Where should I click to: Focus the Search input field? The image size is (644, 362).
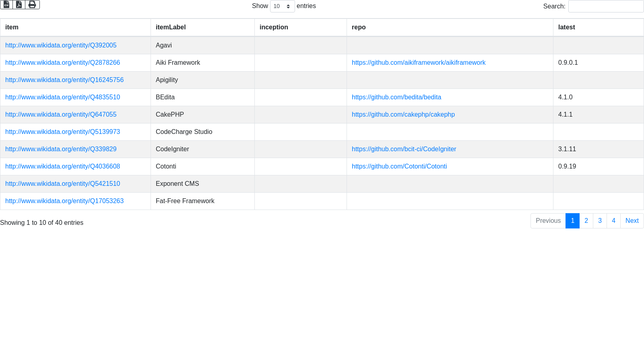[606, 6]
